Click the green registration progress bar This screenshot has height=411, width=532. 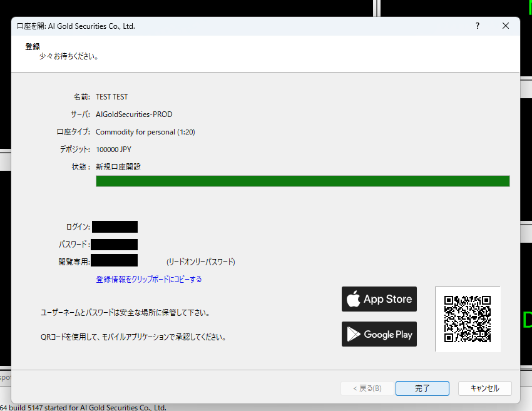303,181
